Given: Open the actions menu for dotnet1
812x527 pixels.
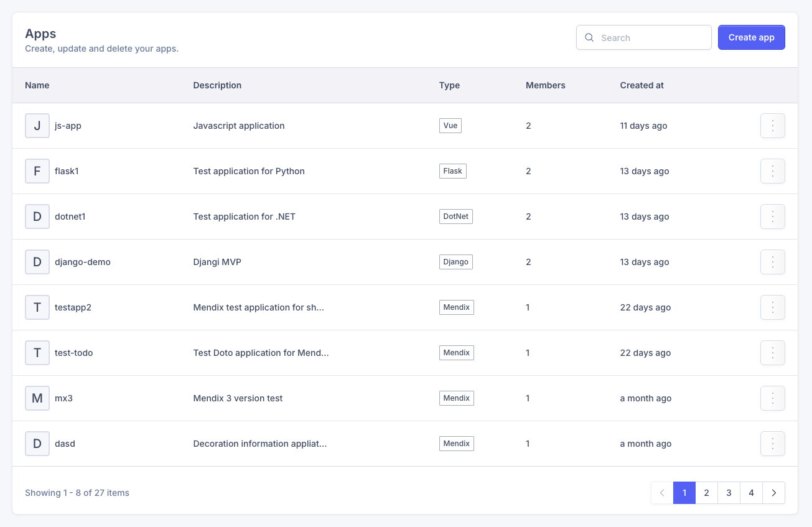Looking at the screenshot, I should 772,217.
